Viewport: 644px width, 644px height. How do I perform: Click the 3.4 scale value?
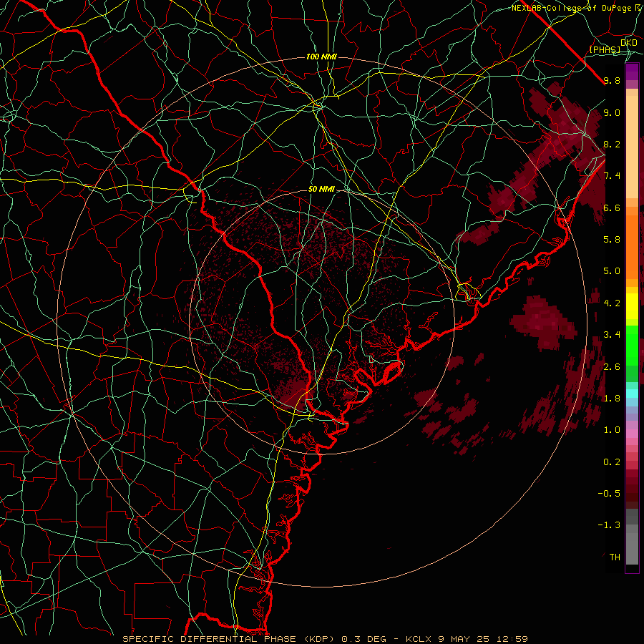[612, 335]
